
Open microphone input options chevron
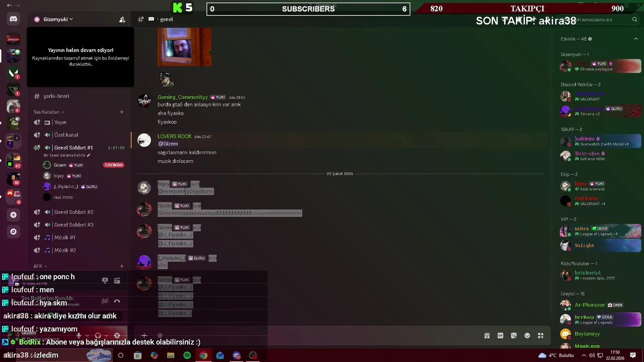(87, 335)
